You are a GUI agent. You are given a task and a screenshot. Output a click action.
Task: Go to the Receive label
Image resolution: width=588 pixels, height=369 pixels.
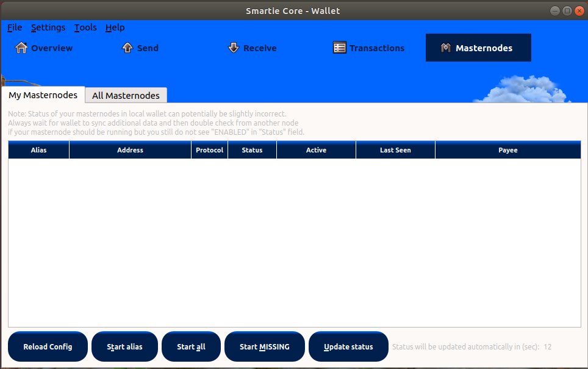260,48
